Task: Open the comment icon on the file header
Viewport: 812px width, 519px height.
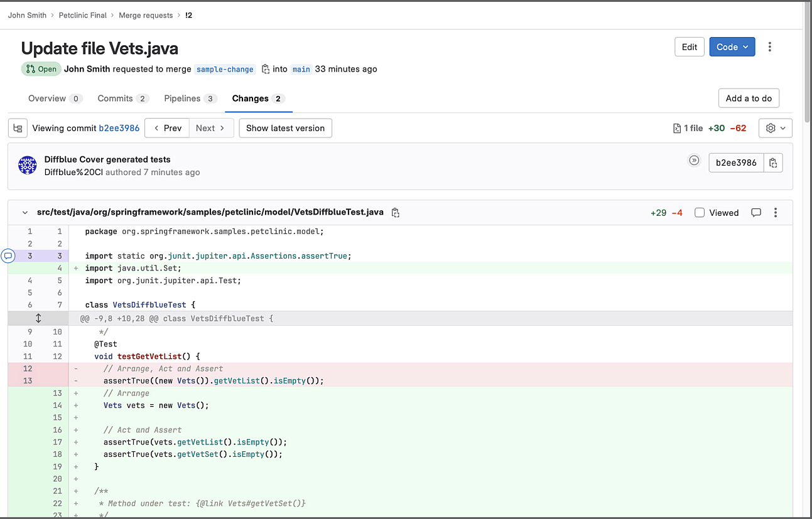Action: click(756, 212)
